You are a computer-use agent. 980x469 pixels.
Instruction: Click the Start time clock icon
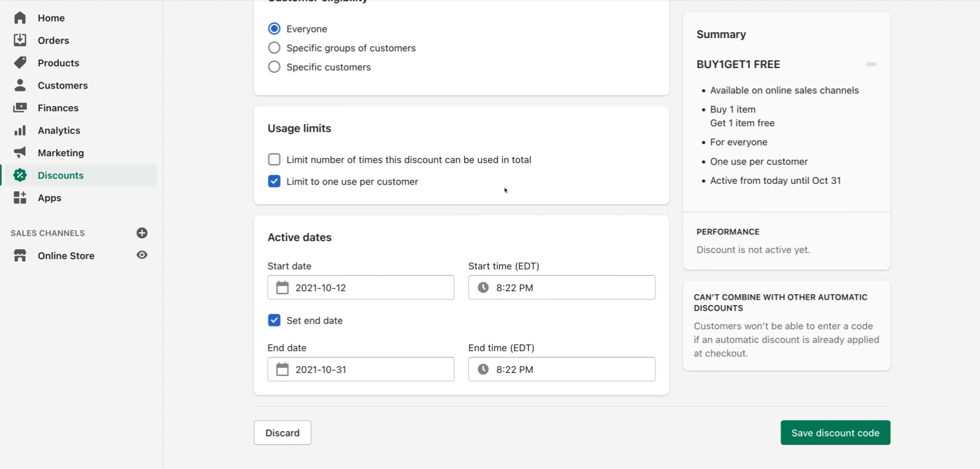pyautogui.click(x=483, y=287)
